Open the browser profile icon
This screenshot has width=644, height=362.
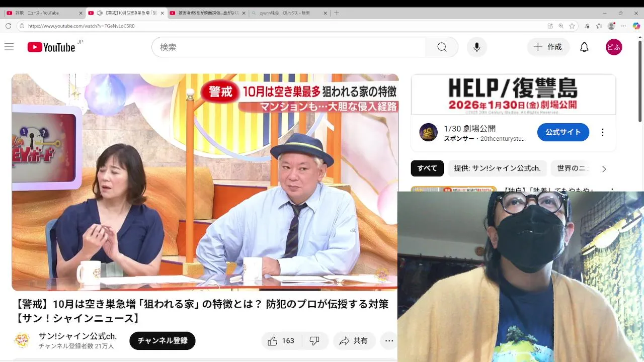pos(611,26)
